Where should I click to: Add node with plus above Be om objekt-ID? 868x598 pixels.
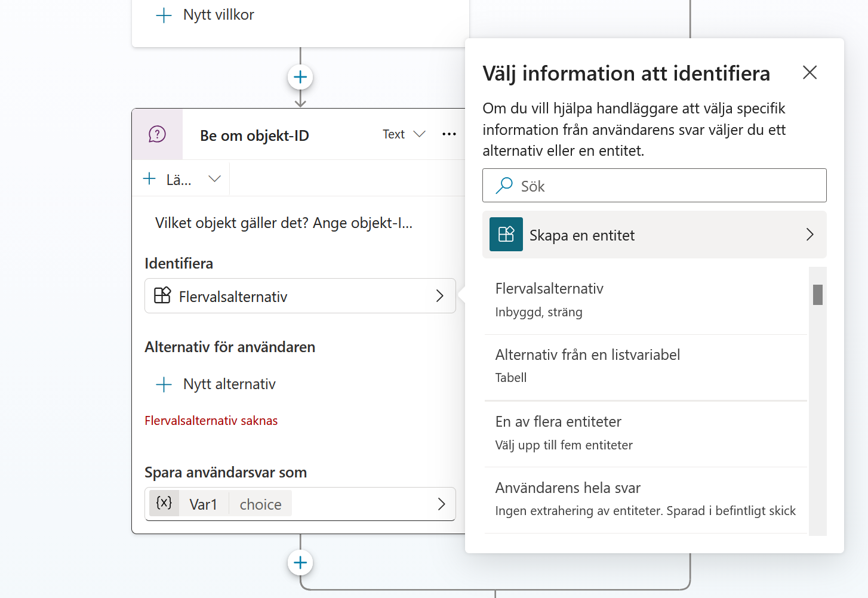[300, 77]
